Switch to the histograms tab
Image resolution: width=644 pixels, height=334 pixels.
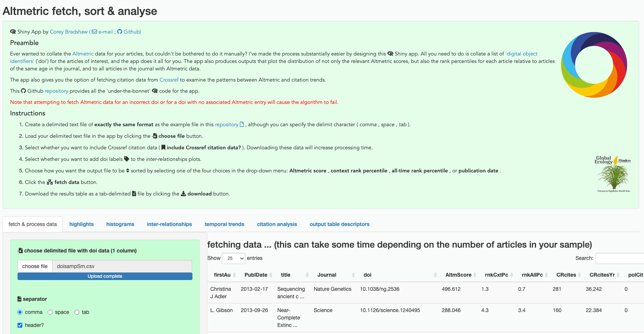[x=120, y=224]
